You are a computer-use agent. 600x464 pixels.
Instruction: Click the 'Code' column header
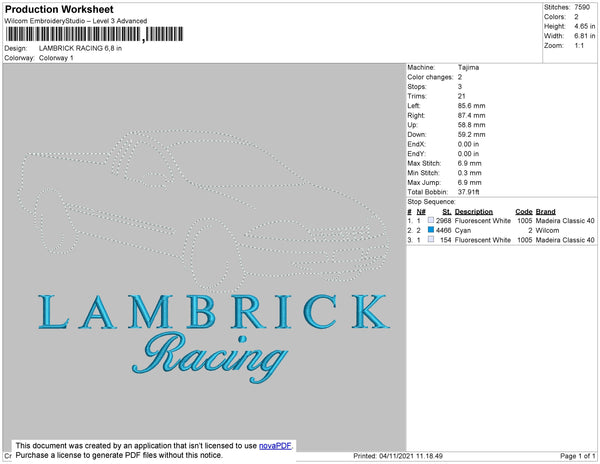coord(523,212)
